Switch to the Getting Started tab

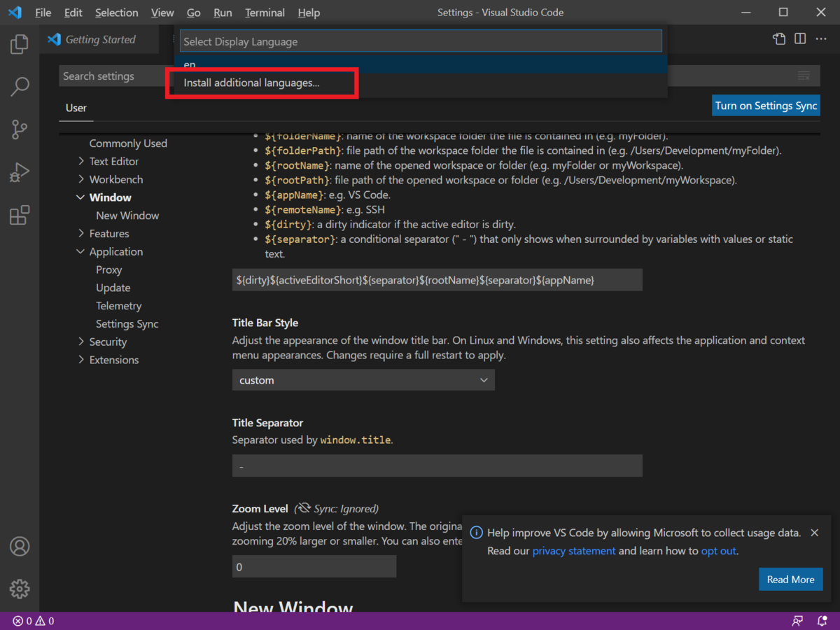(x=100, y=39)
